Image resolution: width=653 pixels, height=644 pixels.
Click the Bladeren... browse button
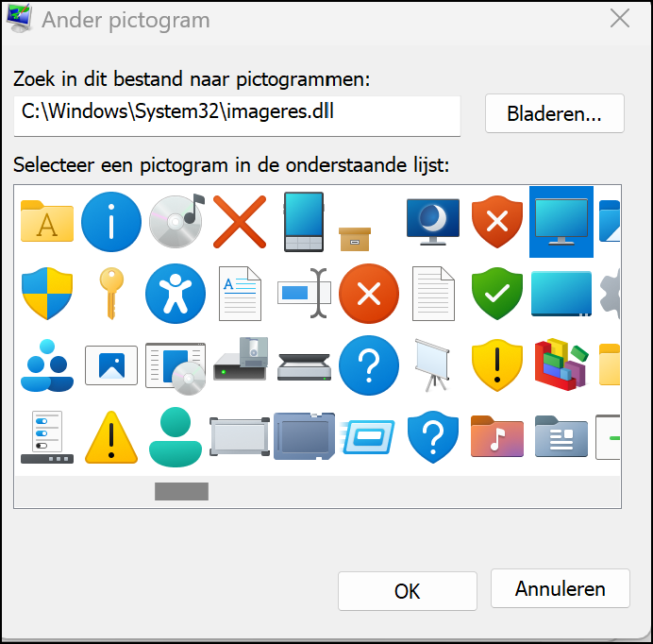[x=554, y=113]
